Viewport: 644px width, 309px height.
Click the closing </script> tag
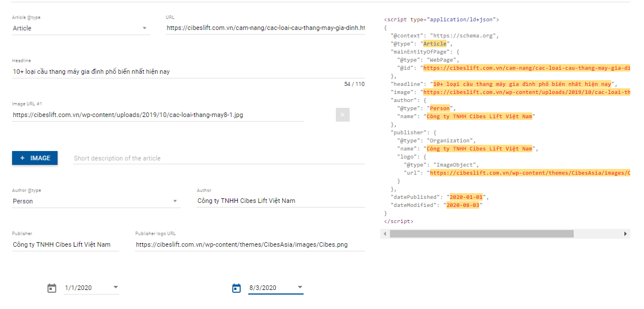[x=399, y=221]
